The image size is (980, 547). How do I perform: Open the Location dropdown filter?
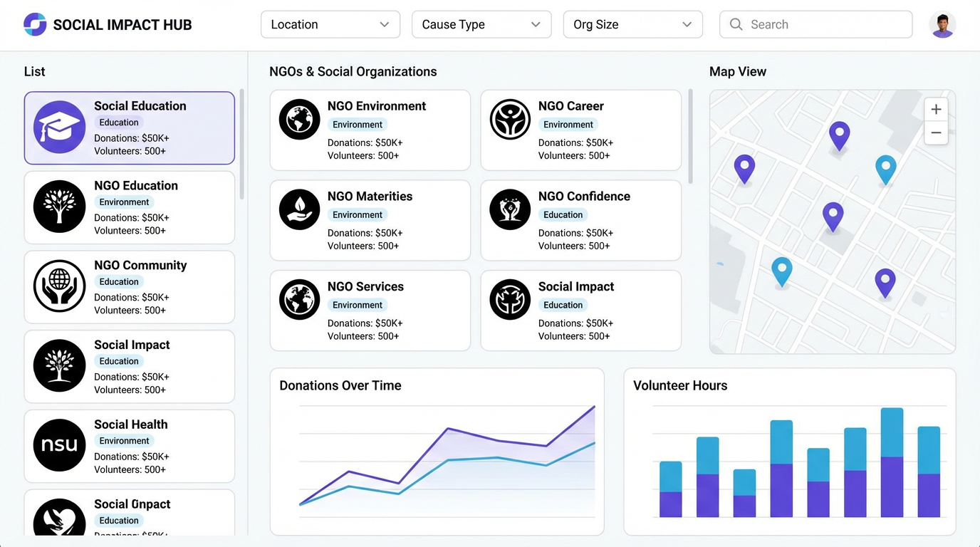point(330,24)
